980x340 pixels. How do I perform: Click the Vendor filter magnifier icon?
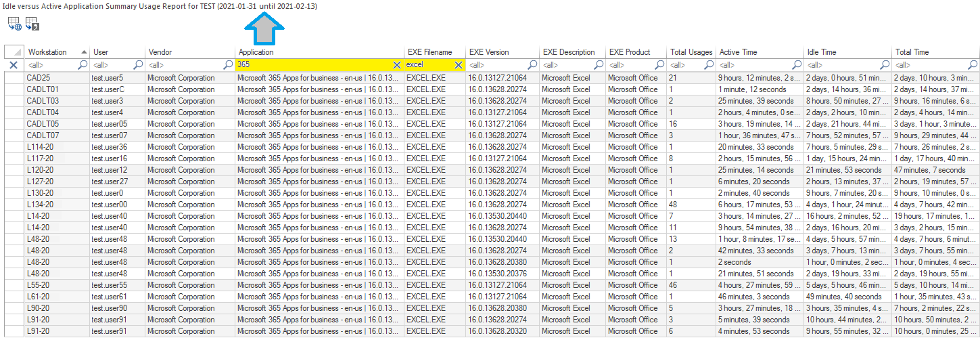tap(228, 65)
